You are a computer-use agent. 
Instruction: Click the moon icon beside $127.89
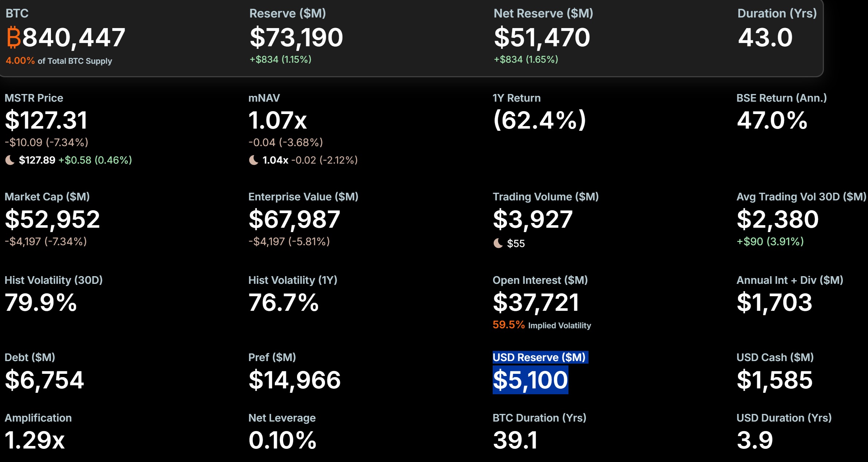point(10,160)
